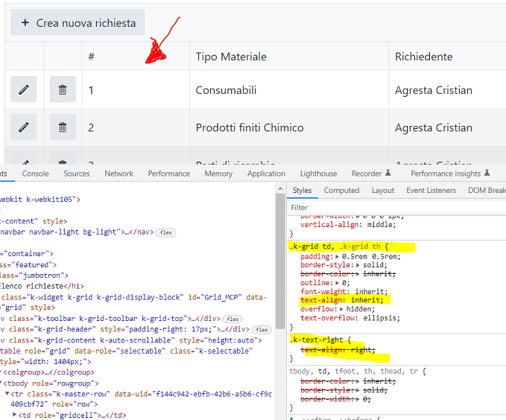Click flex badge on nav element

[x=165, y=232]
